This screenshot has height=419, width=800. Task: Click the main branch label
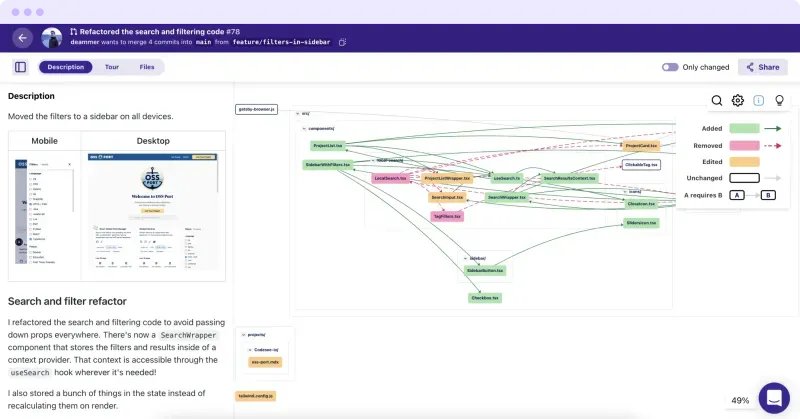pyautogui.click(x=203, y=42)
